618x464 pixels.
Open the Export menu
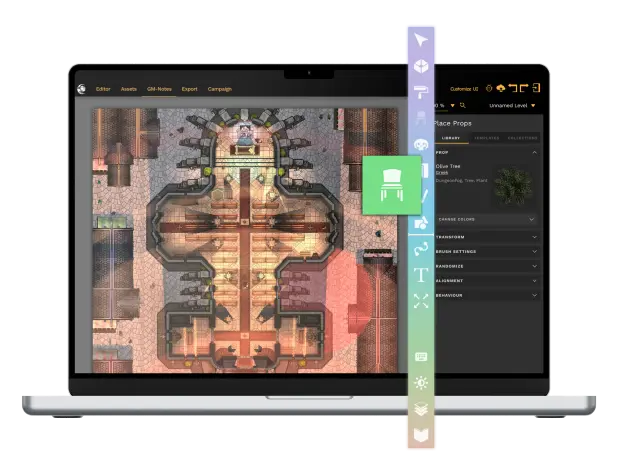click(190, 89)
